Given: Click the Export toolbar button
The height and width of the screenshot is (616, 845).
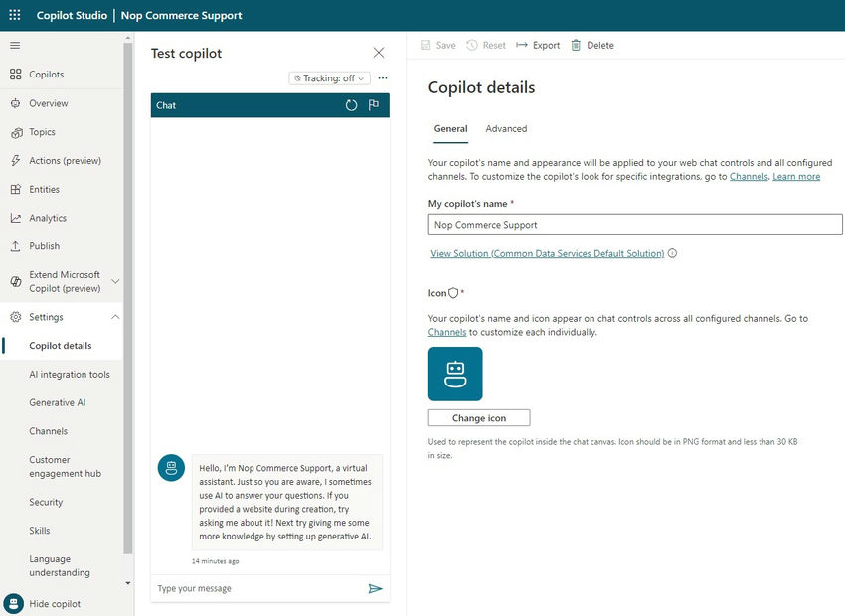Looking at the screenshot, I should coord(538,46).
